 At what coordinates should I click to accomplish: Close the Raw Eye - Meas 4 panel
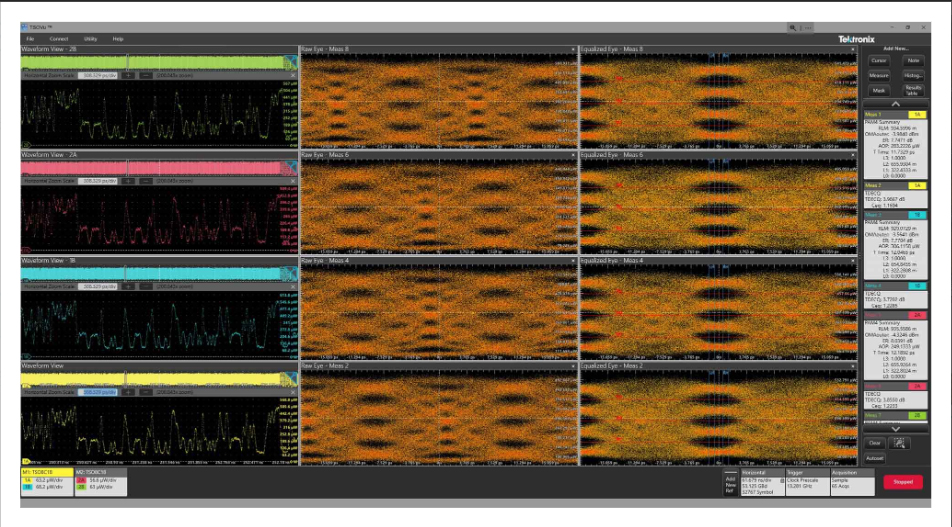click(573, 261)
